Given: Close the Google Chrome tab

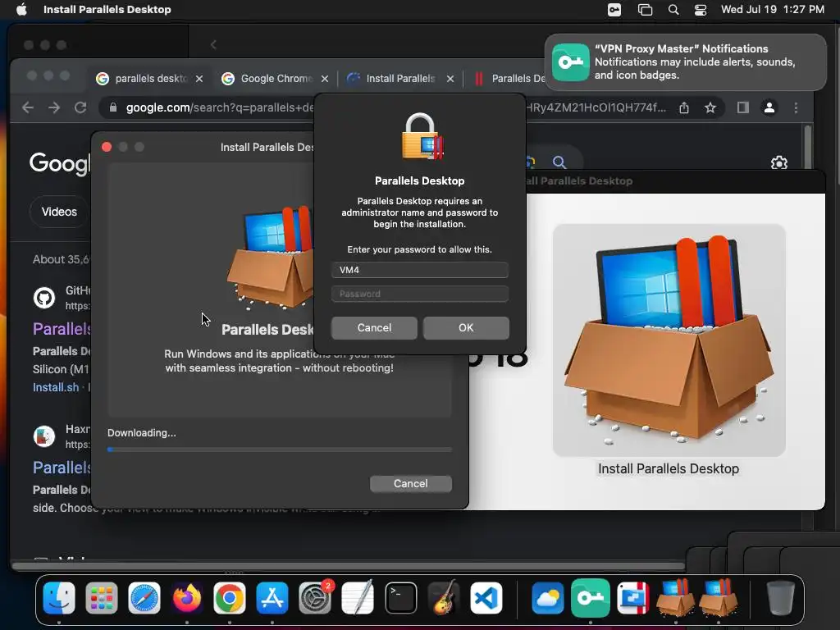Looking at the screenshot, I should coord(325,79).
